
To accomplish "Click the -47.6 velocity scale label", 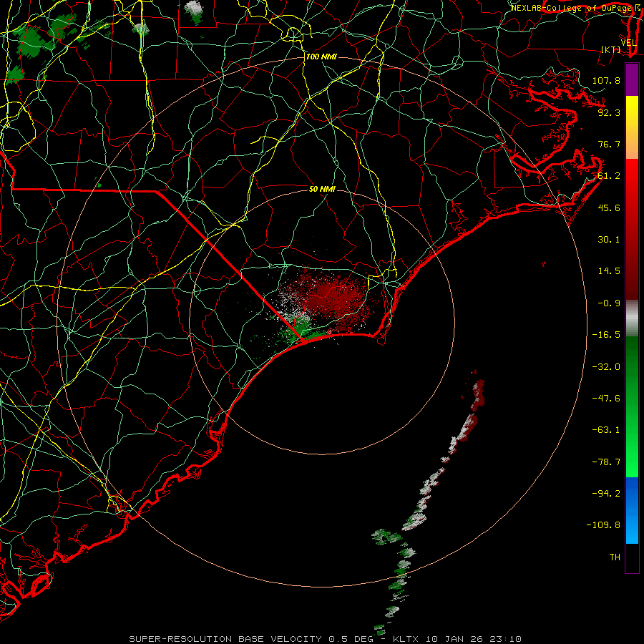I will tap(606, 399).
